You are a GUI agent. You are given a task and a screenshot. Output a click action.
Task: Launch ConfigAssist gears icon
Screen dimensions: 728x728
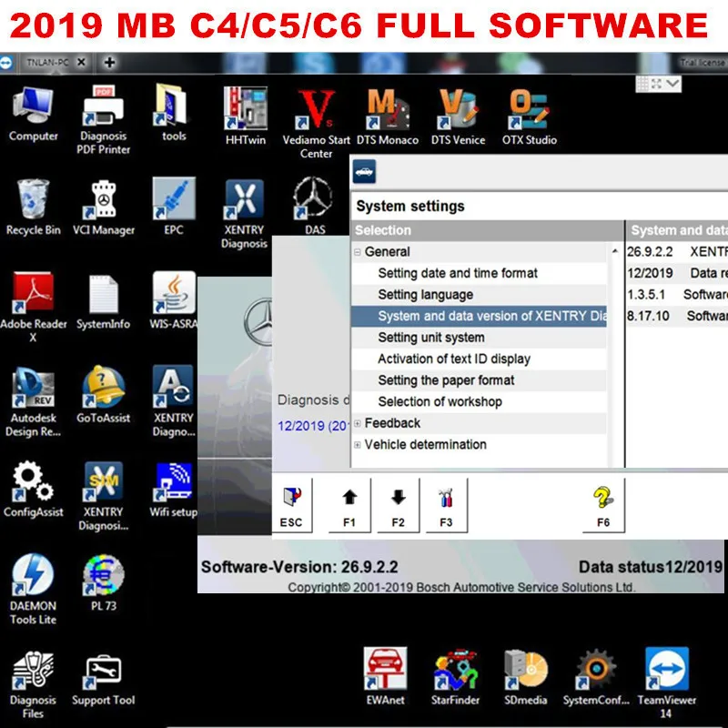point(33,481)
